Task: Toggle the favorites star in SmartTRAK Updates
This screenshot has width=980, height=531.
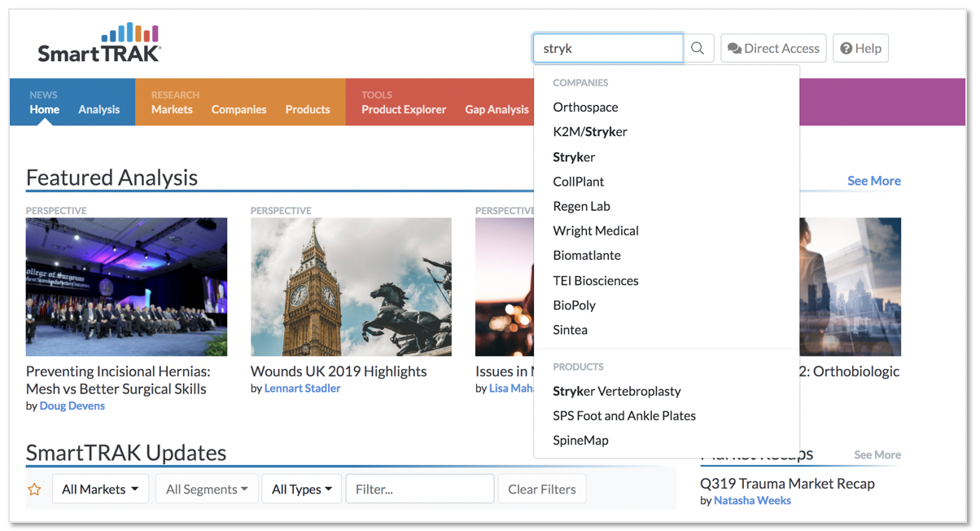Action: (33, 489)
